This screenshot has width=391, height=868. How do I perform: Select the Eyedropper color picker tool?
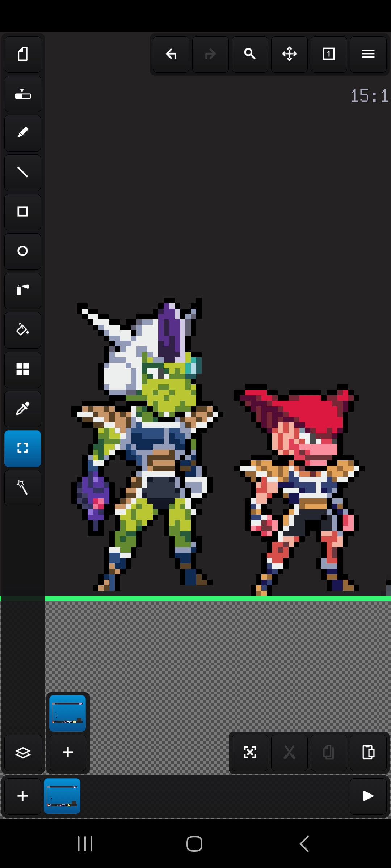[x=23, y=409]
